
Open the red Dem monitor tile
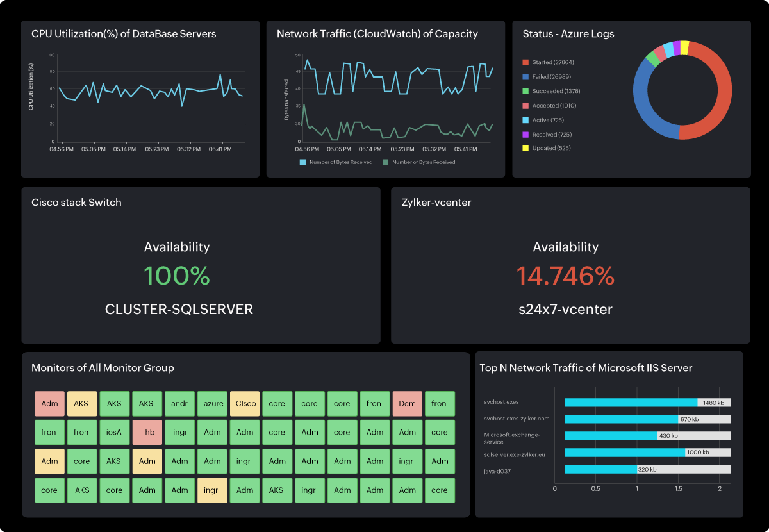coord(407,403)
